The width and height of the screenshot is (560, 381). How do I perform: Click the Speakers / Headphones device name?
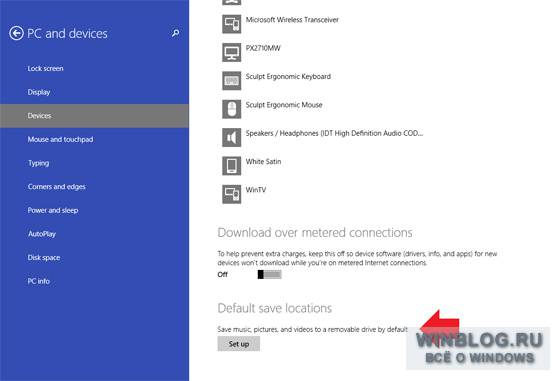334,133
